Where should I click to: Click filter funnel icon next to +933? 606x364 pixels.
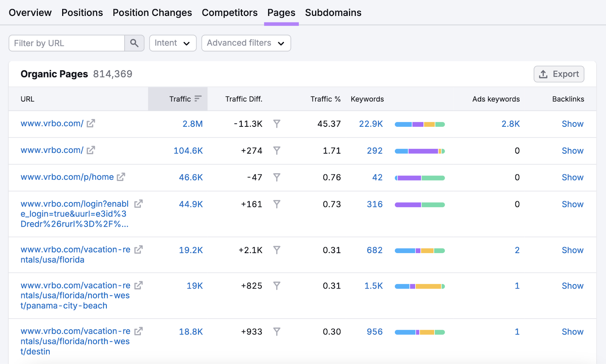click(x=277, y=332)
